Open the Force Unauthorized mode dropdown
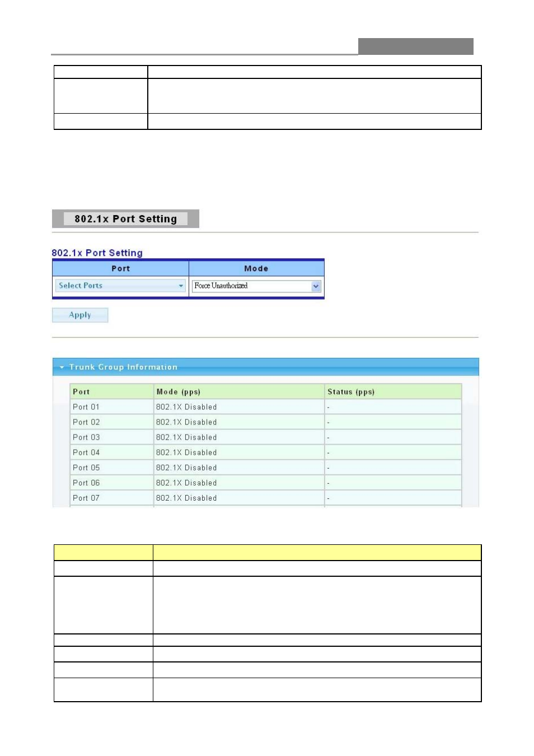Viewport: 534px width, 756px height. (256, 286)
